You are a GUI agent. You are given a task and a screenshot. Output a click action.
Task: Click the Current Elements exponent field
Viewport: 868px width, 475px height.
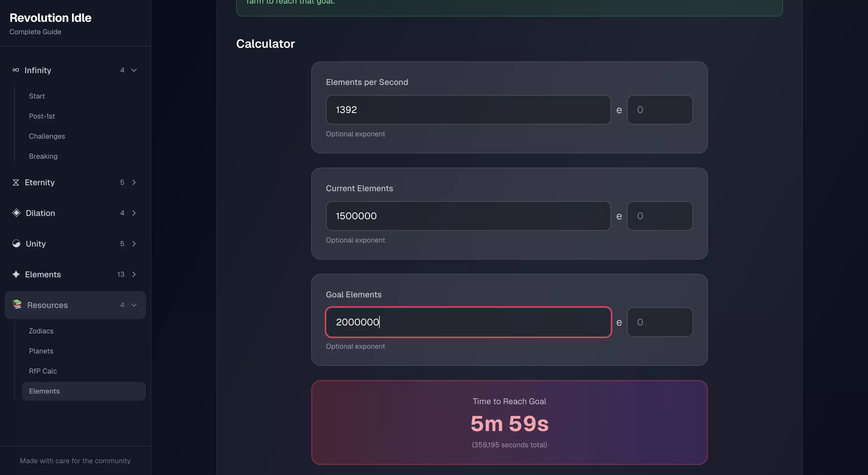(x=660, y=216)
